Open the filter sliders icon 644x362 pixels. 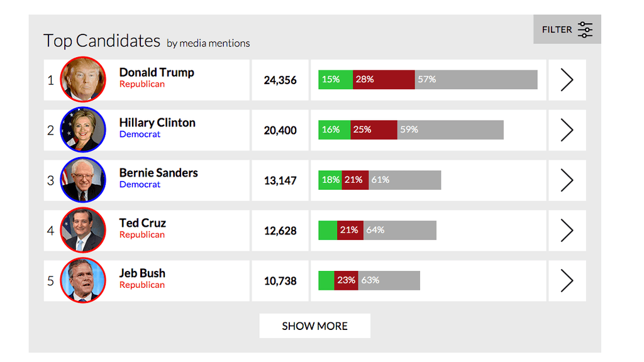point(586,30)
